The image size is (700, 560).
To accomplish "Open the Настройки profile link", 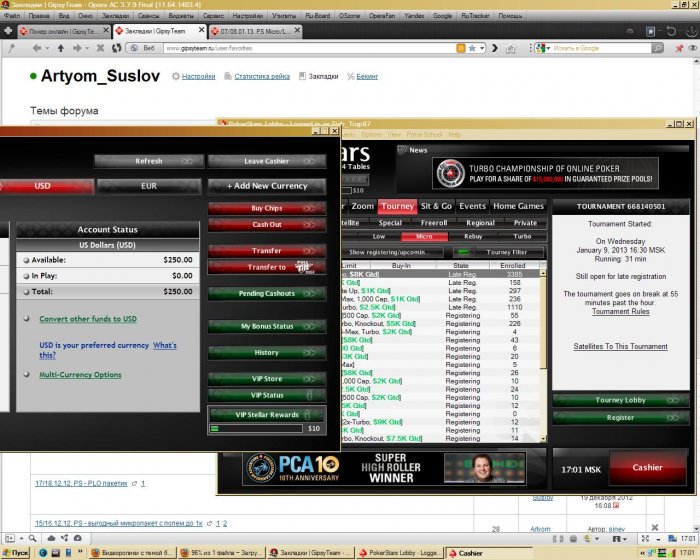I will [199, 76].
